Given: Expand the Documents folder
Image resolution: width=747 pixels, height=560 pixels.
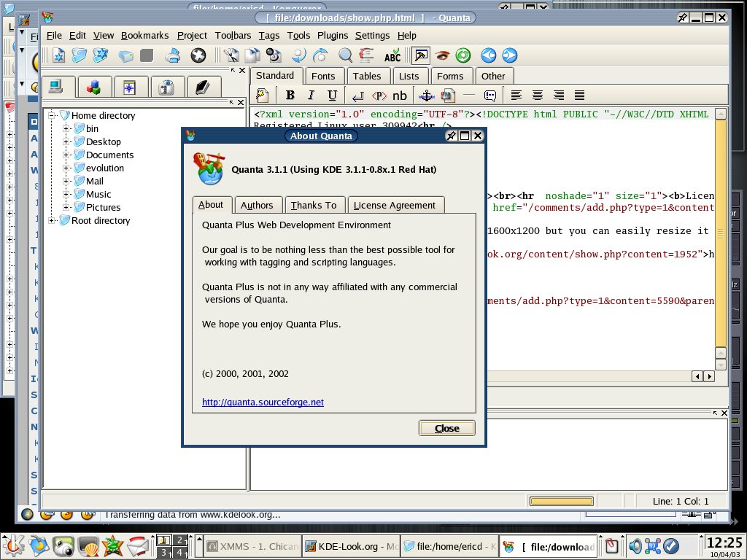Looking at the screenshot, I should tap(66, 155).
